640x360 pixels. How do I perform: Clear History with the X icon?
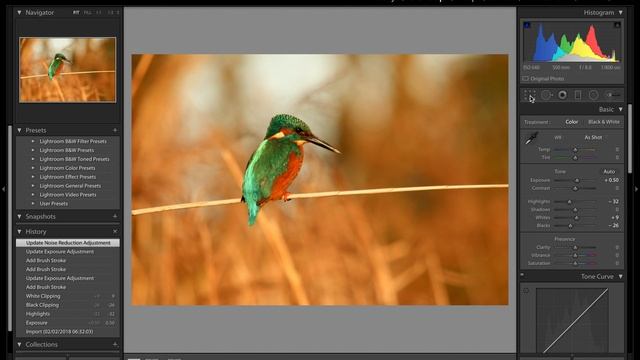click(115, 231)
